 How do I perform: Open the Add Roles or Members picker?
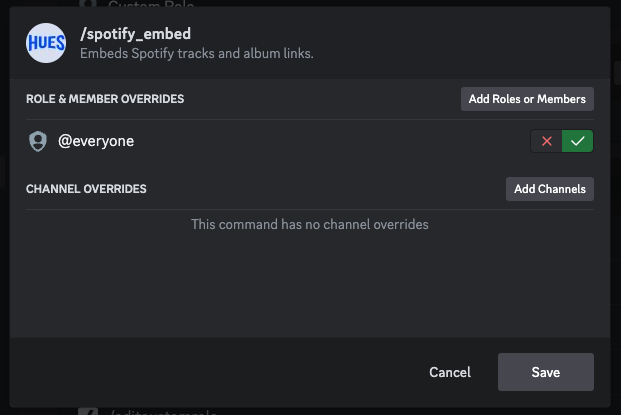(x=527, y=99)
